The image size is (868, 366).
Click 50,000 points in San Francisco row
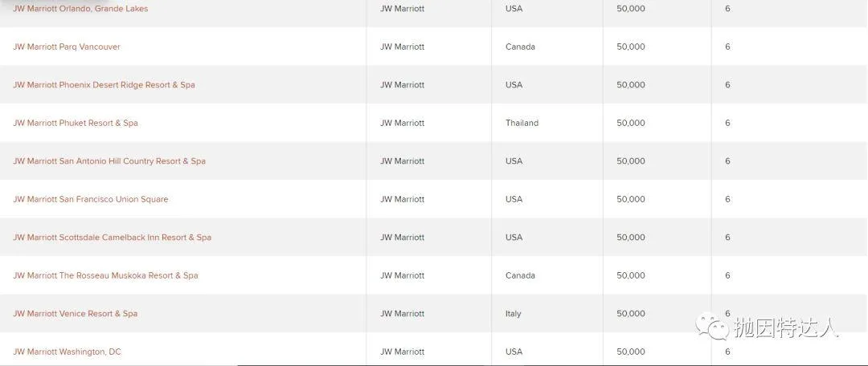coord(631,200)
